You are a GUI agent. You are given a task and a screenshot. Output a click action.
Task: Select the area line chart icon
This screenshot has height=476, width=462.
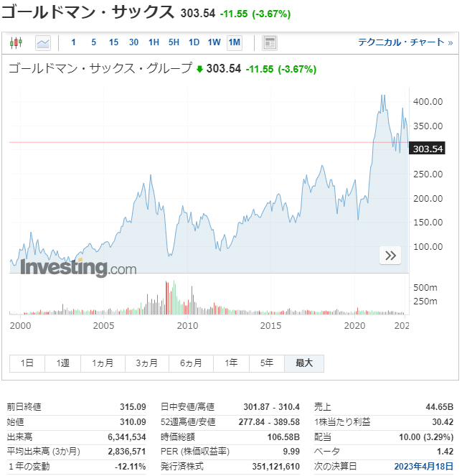point(43,43)
